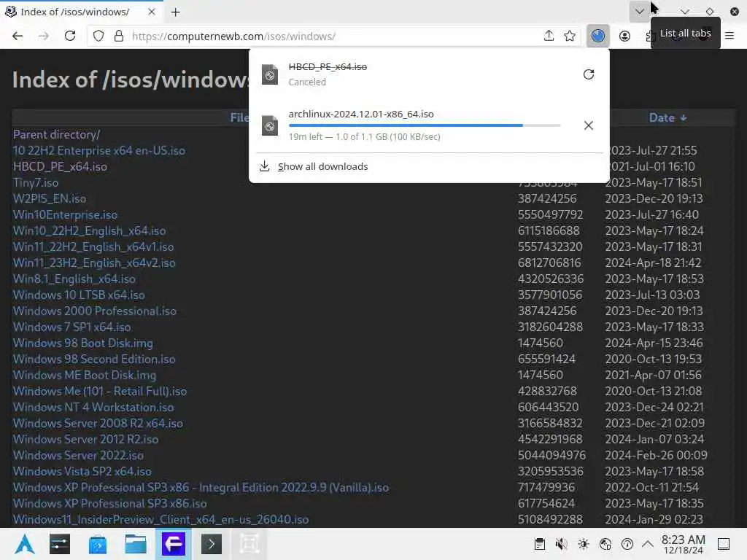This screenshot has width=747, height=560.
Task: Open HBCD_PE_x64.iso link in listing
Action: pyautogui.click(x=60, y=167)
